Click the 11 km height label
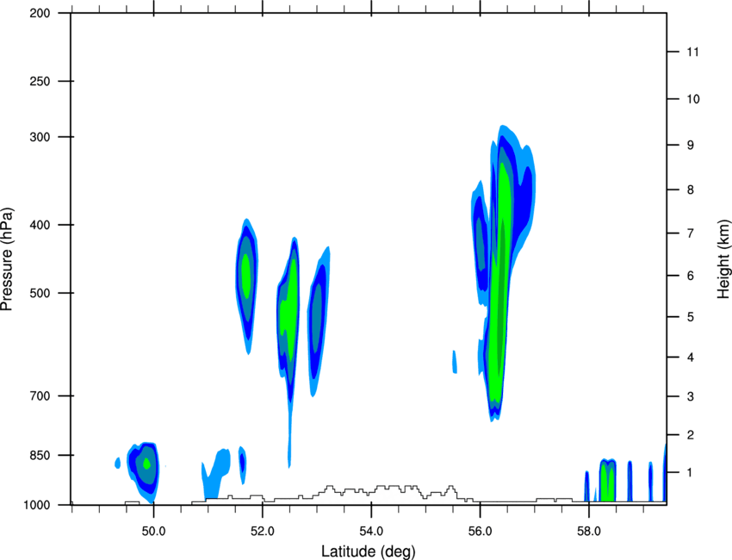 [692, 52]
